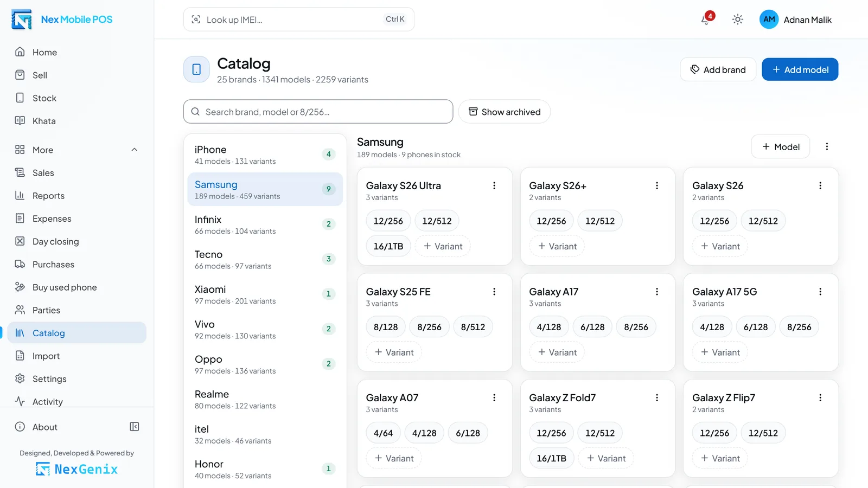Open options menu for Galaxy A07

[494, 397]
